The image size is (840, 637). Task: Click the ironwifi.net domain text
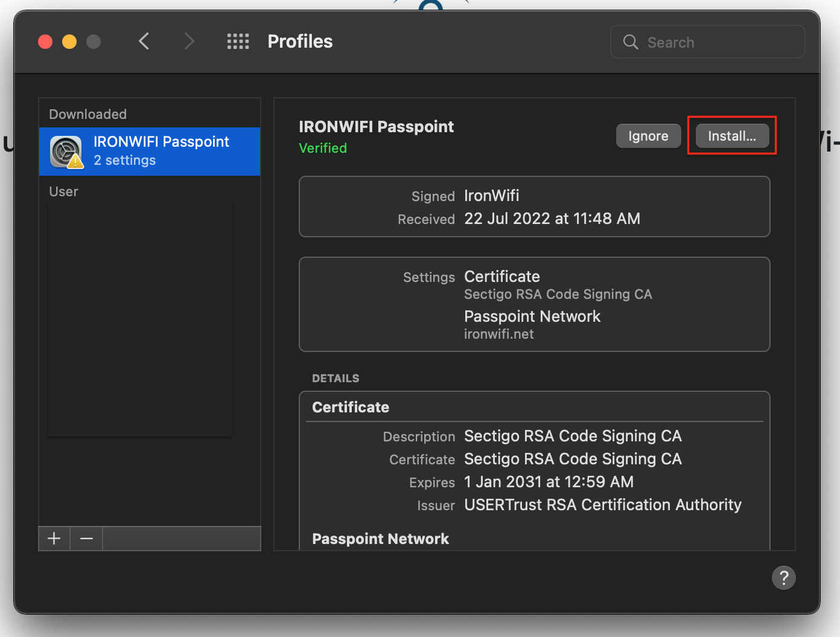(499, 334)
